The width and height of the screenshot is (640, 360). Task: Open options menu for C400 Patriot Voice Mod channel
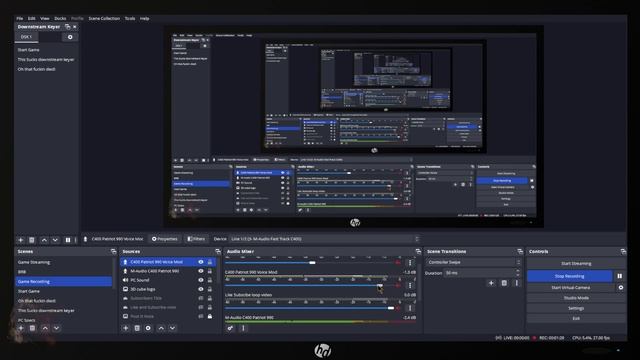[410, 285]
